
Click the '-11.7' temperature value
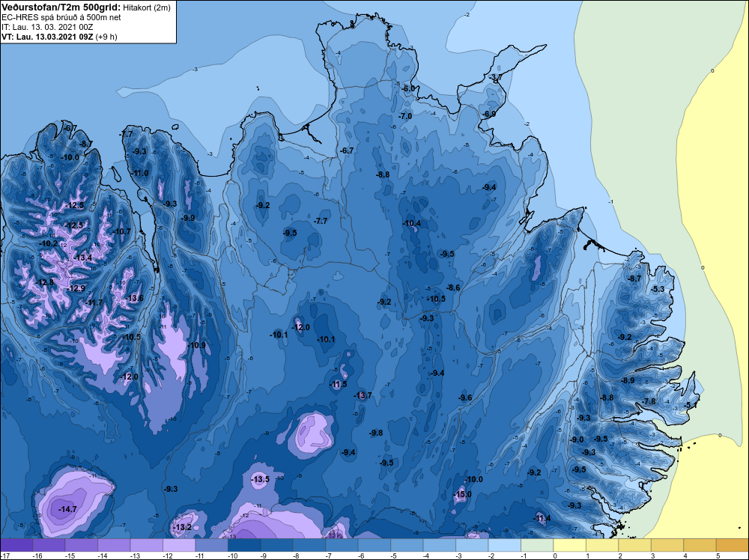point(94,302)
